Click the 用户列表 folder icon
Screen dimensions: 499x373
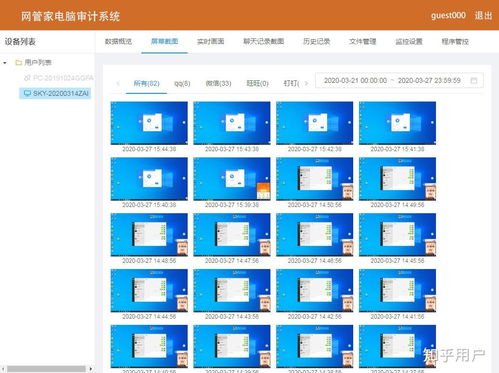[19, 62]
